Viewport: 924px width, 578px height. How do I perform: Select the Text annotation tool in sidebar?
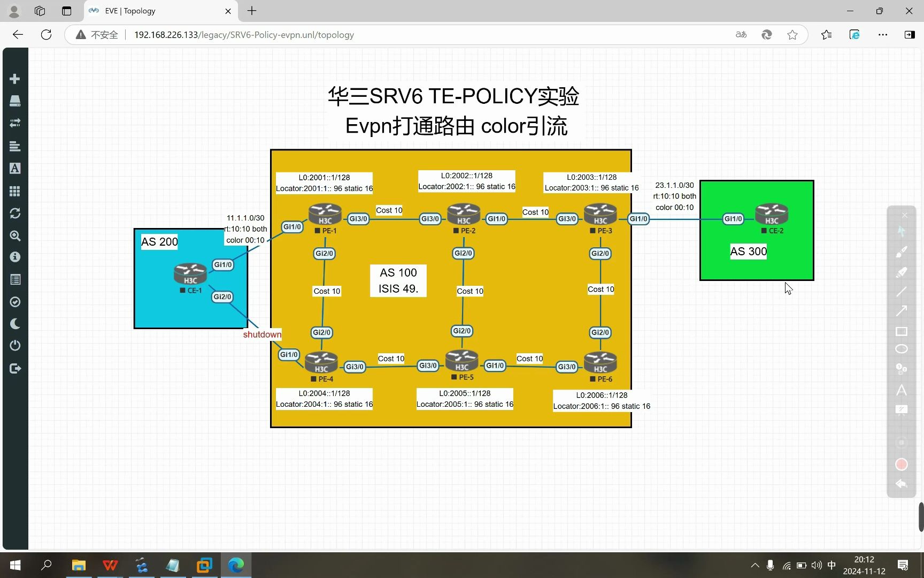(15, 168)
